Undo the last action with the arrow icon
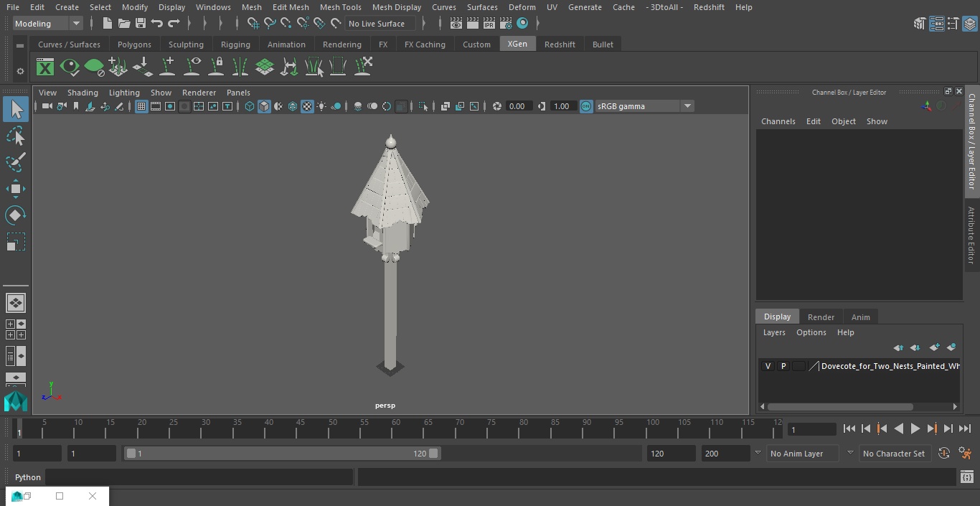The image size is (980, 506). pos(157,24)
